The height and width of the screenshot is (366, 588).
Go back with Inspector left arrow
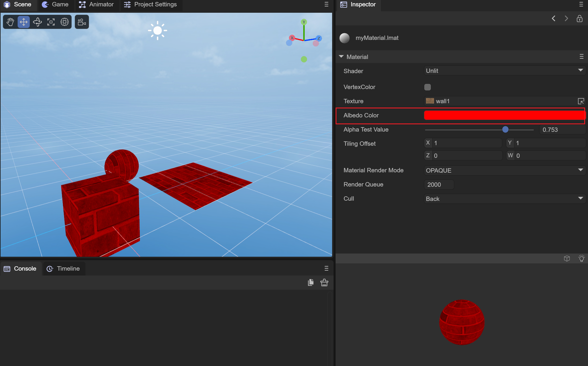(553, 19)
